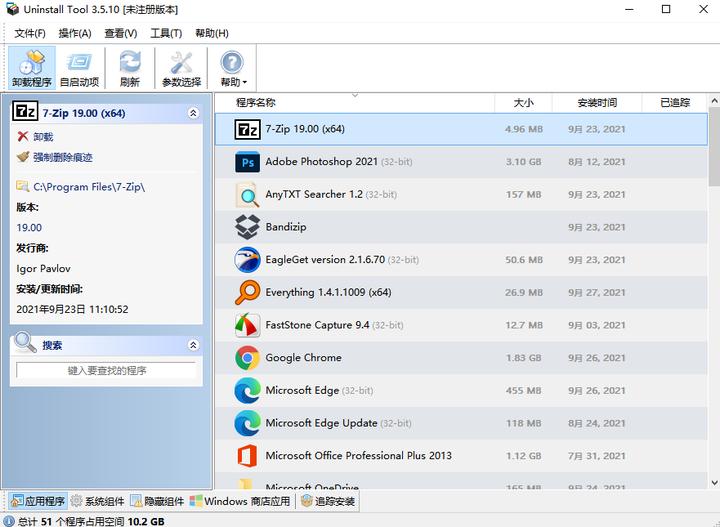
Task: Sort by 大小 column header
Action: pos(523,102)
